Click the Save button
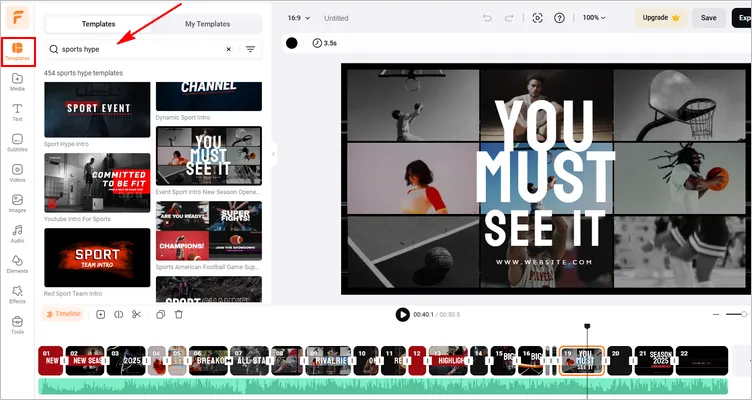752x400 pixels. pyautogui.click(x=708, y=18)
